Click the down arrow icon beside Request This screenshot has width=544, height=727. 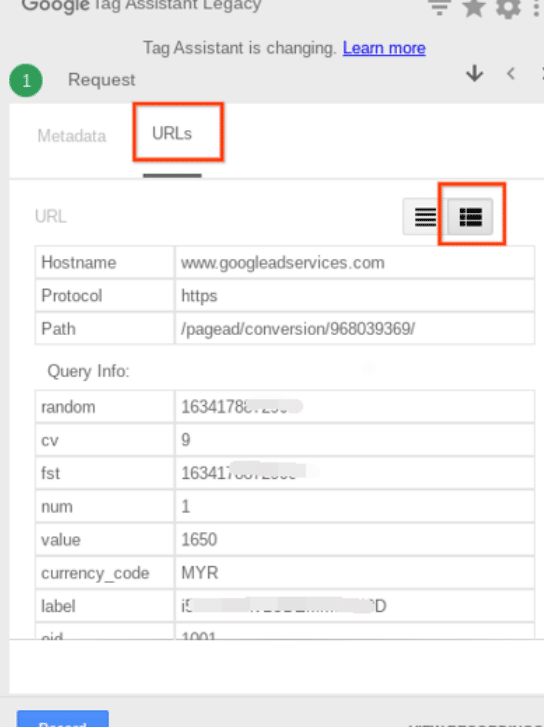[474, 74]
